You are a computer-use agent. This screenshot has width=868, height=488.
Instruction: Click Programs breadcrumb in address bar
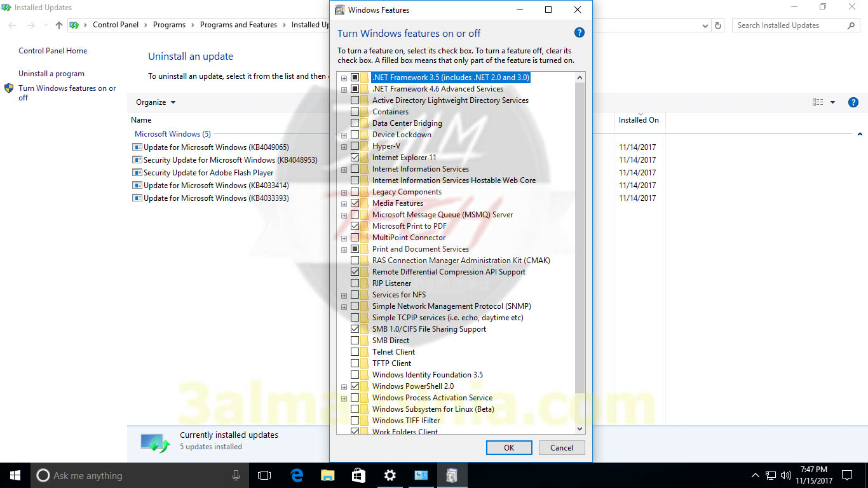coord(169,25)
